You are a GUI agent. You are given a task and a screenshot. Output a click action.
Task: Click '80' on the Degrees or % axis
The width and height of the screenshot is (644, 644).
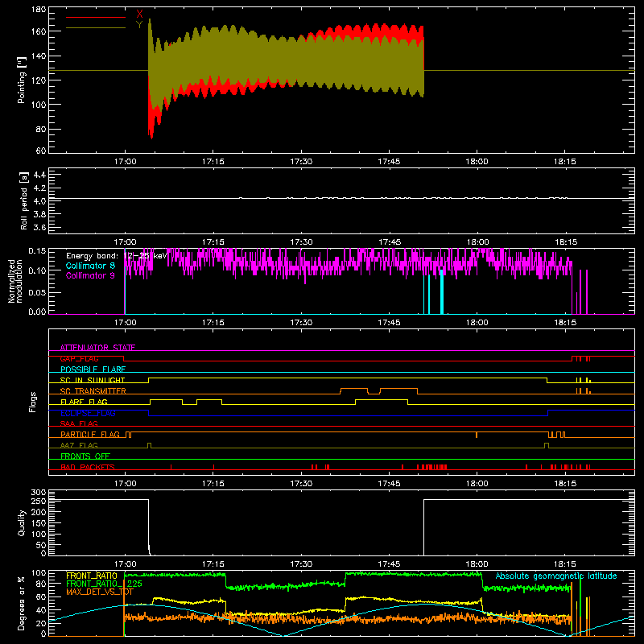pos(41,584)
